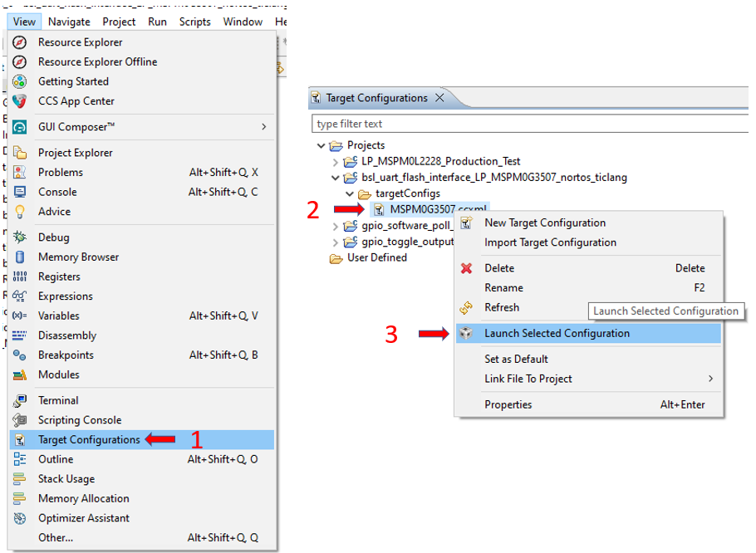The width and height of the screenshot is (756, 553).
Task: Click the Optimizer Assistant icon
Action: click(x=20, y=518)
